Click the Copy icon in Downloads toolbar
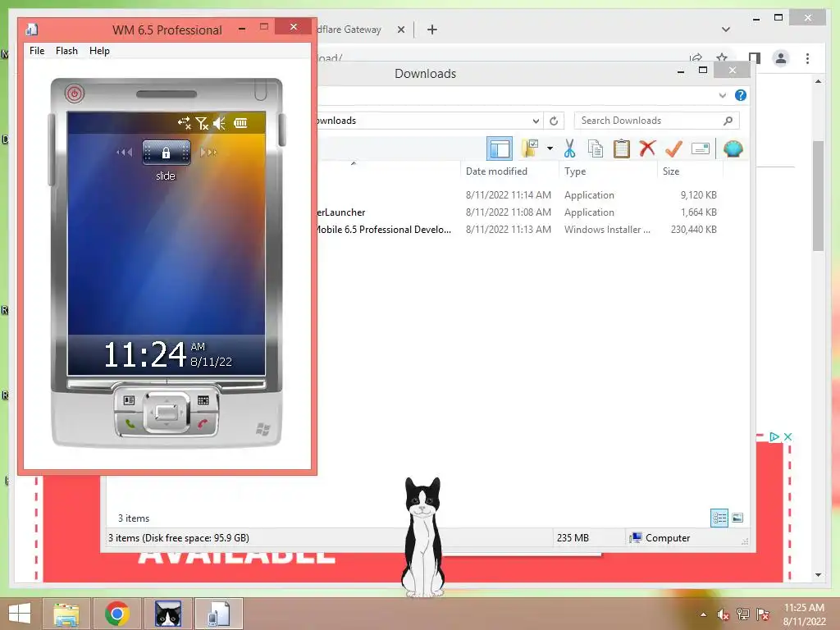This screenshot has width=840, height=630. pos(596,148)
